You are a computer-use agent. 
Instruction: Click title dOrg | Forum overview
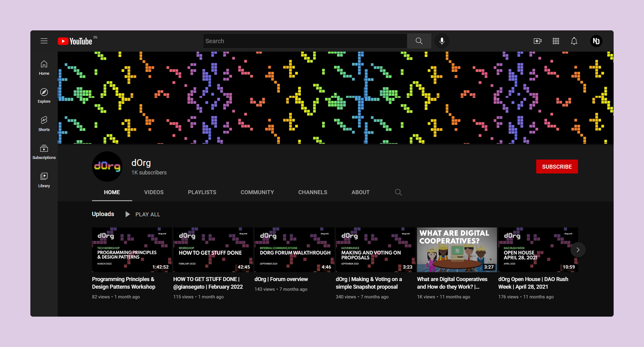click(x=281, y=279)
